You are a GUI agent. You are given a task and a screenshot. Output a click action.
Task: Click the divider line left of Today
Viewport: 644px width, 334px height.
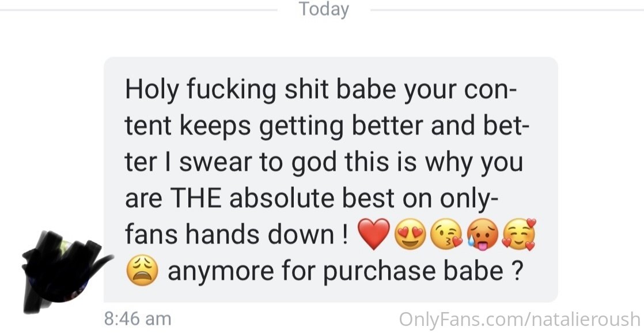point(139,10)
